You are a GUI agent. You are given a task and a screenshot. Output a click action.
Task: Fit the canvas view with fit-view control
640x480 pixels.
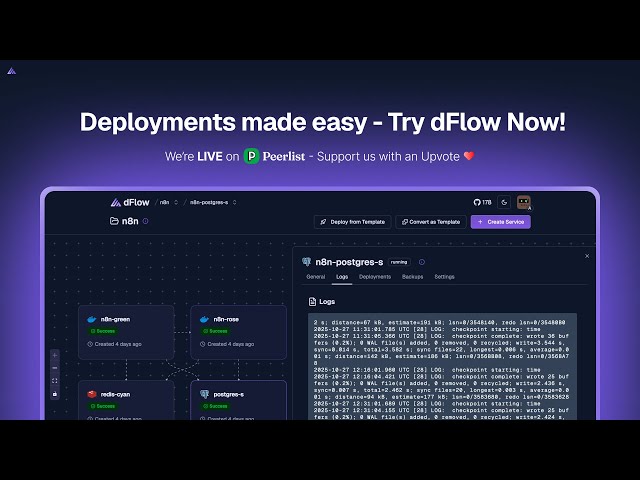click(x=55, y=381)
